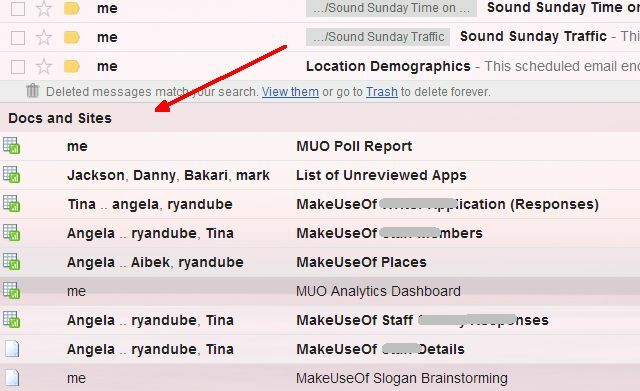Click 'Tina .. angela, ryandube' collaborators
Screen dimensions: 640x391
(150, 204)
